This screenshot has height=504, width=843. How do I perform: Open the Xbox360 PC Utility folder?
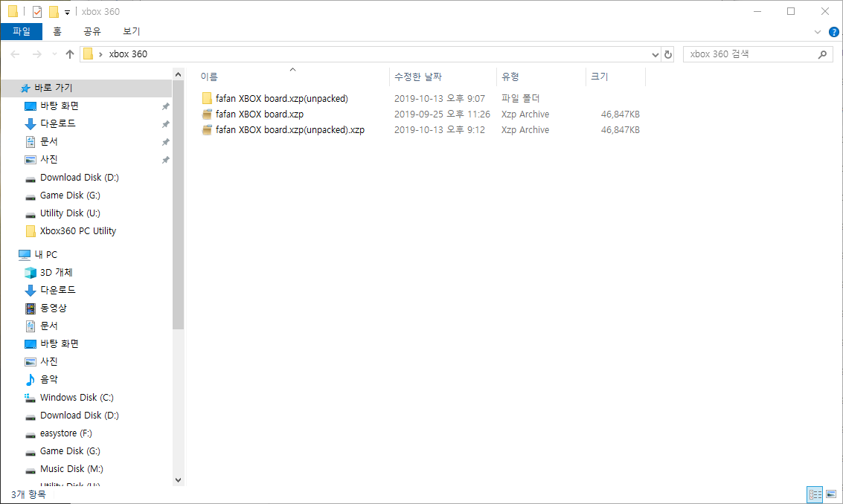(78, 231)
